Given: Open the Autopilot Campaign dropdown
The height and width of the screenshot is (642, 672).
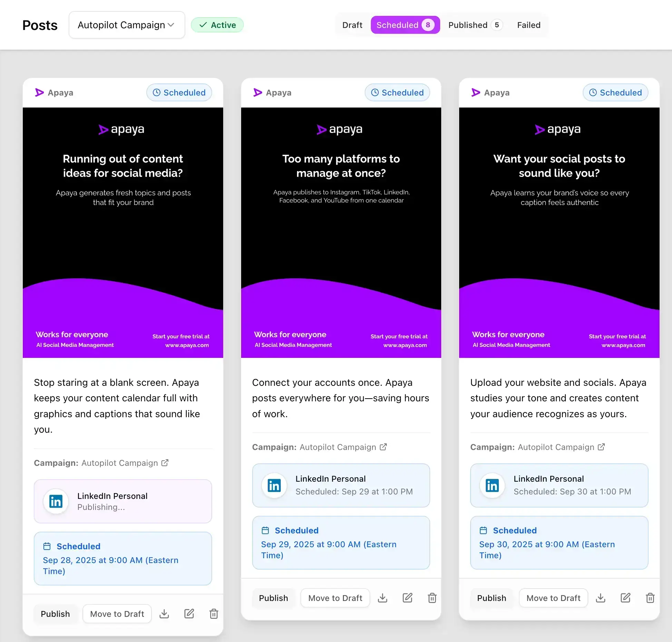Looking at the screenshot, I should 127,24.
